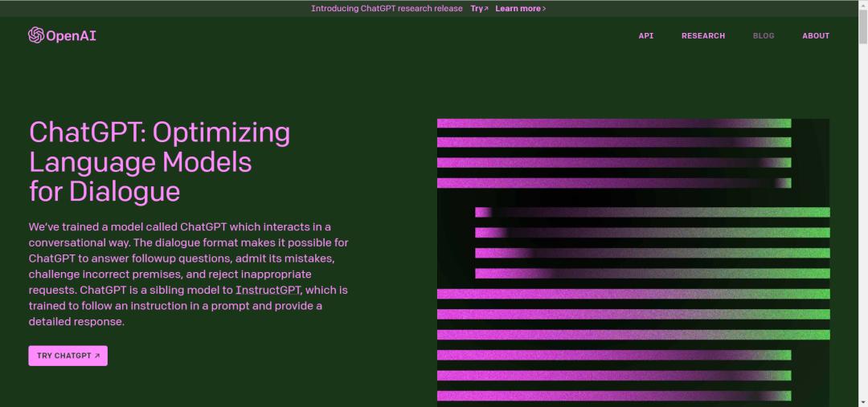868x407 pixels.
Task: Click the TRY CHATGPT button
Action: click(68, 356)
